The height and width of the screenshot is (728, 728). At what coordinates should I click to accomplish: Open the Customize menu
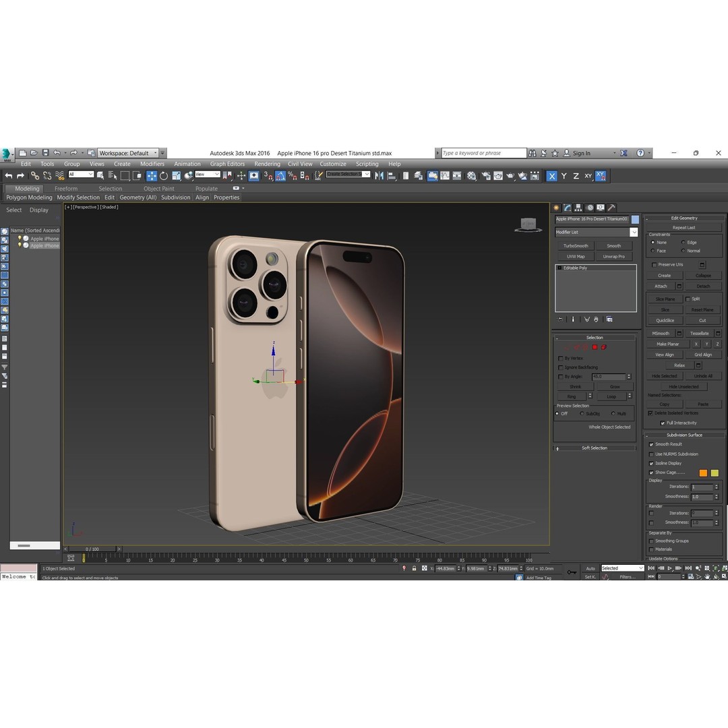point(333,164)
